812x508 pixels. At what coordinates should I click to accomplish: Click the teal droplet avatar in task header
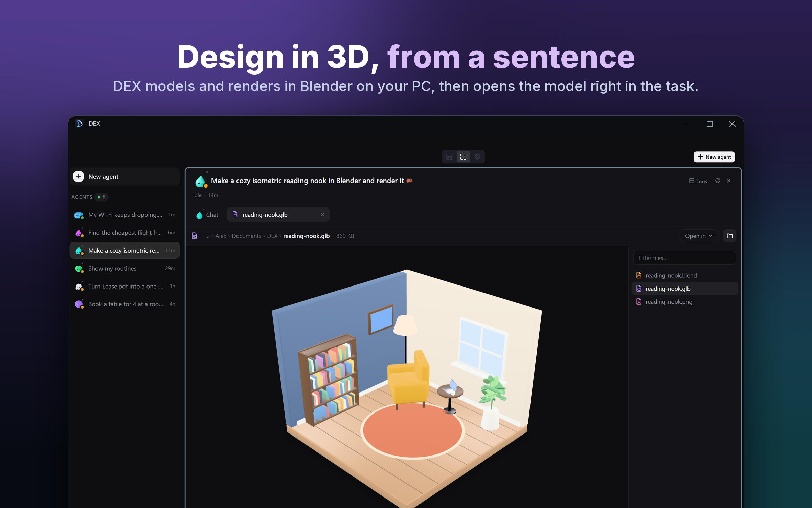201,182
